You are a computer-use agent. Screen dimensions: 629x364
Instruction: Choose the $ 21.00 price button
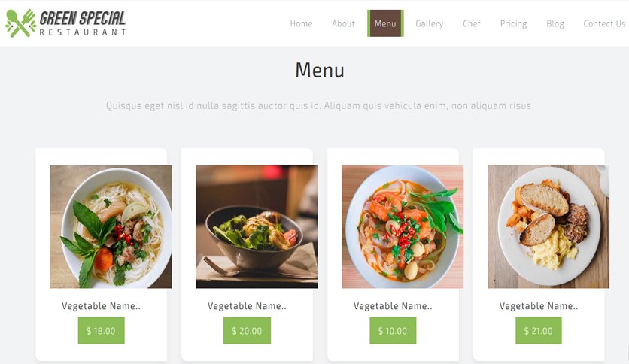539,331
